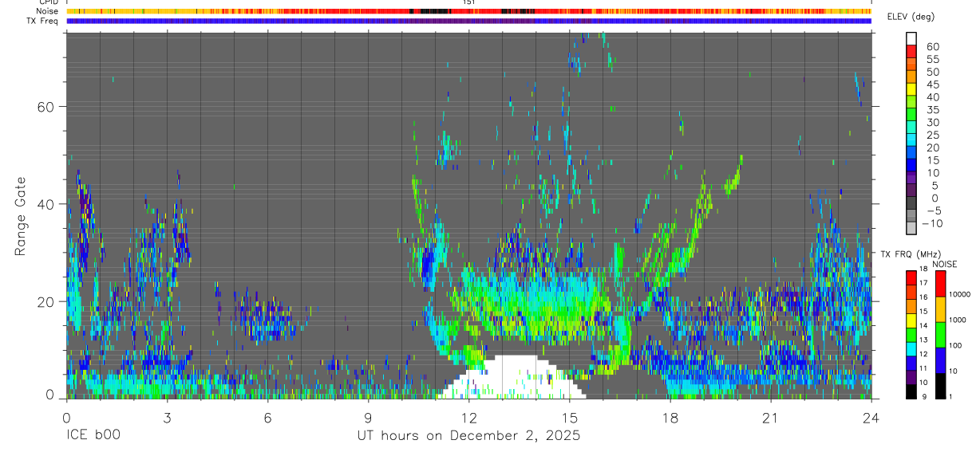Click the x-axis tick label "24"

(871, 418)
